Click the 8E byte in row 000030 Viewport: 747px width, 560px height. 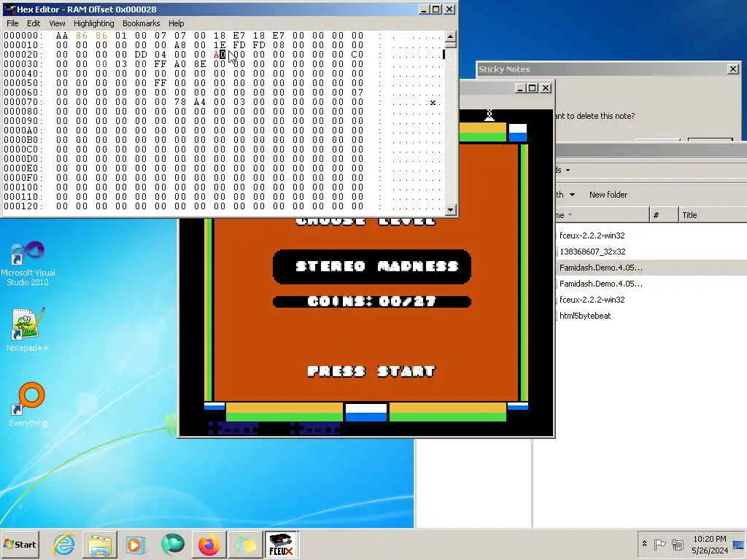pyautogui.click(x=200, y=64)
